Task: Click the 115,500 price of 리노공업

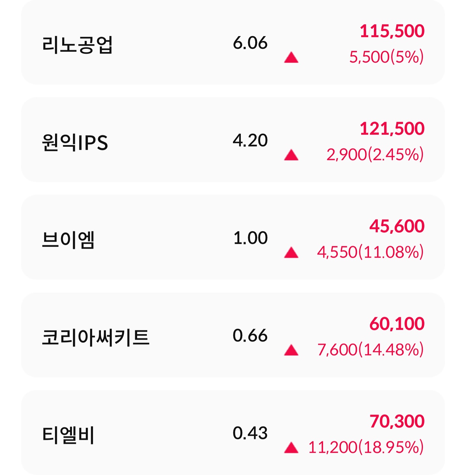Action: tap(392, 31)
